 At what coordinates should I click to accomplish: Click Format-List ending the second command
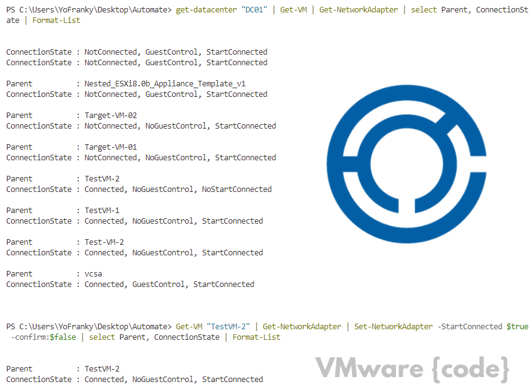click(257, 337)
